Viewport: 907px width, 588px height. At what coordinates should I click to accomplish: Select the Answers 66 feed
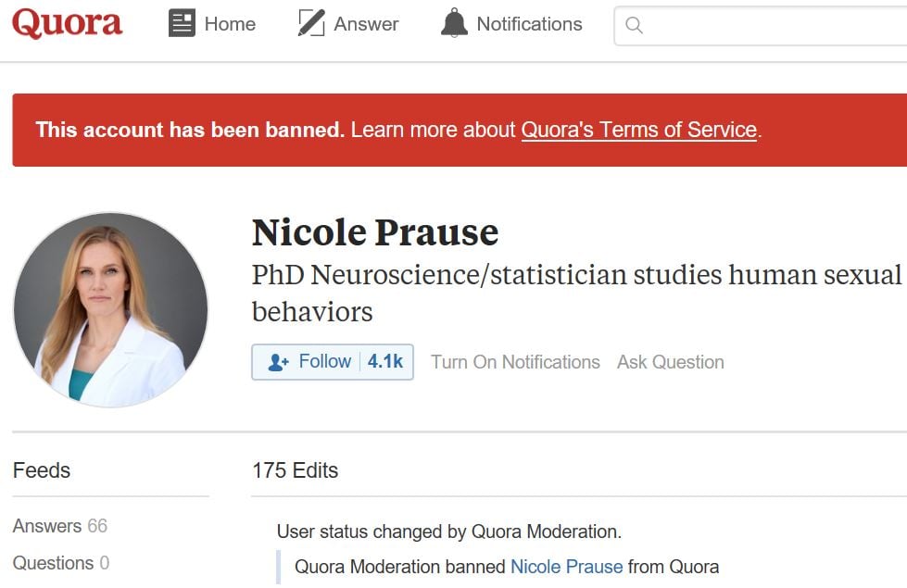coord(60,526)
